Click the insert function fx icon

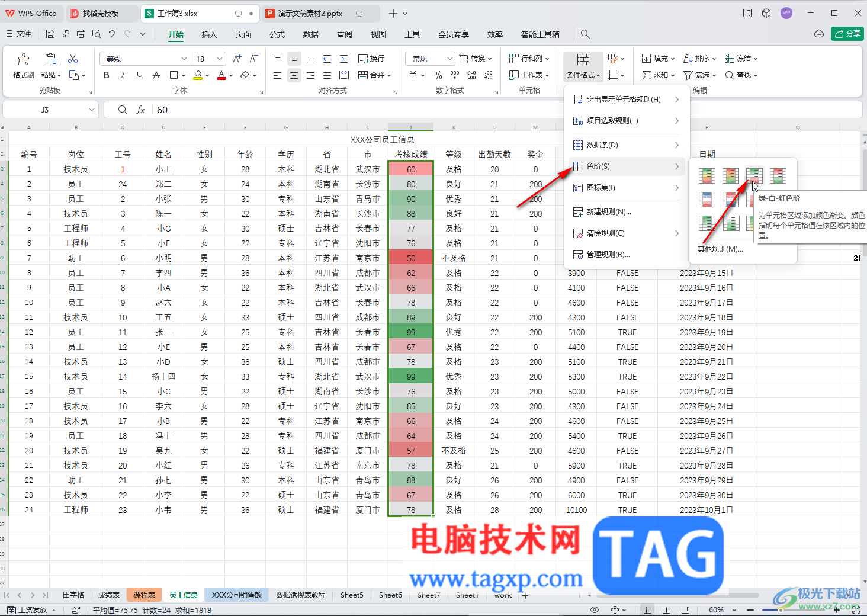coord(140,110)
